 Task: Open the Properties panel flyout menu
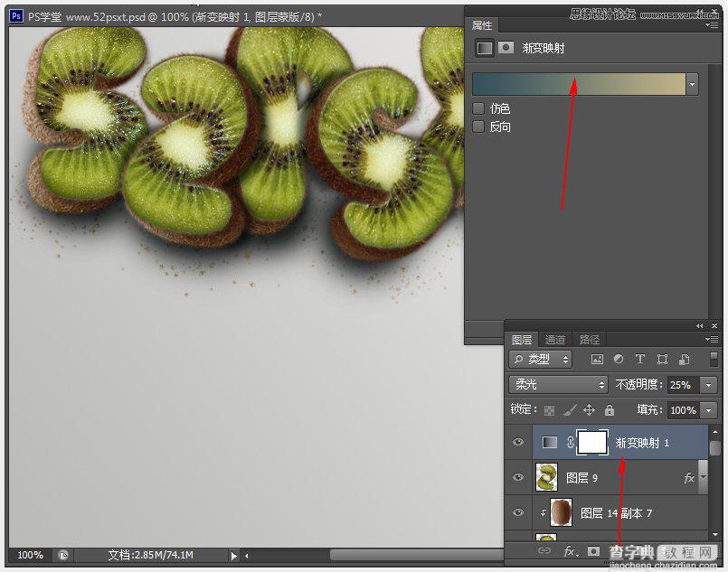point(712,24)
